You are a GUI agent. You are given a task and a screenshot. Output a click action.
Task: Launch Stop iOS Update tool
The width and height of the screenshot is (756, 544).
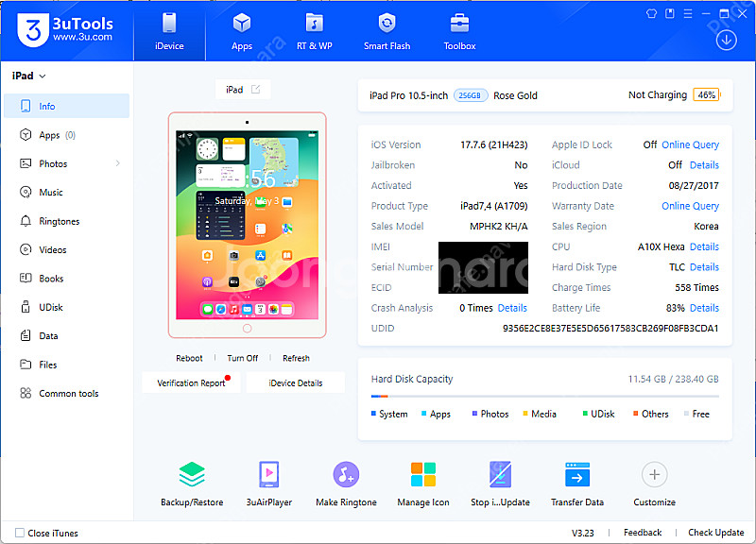(501, 484)
